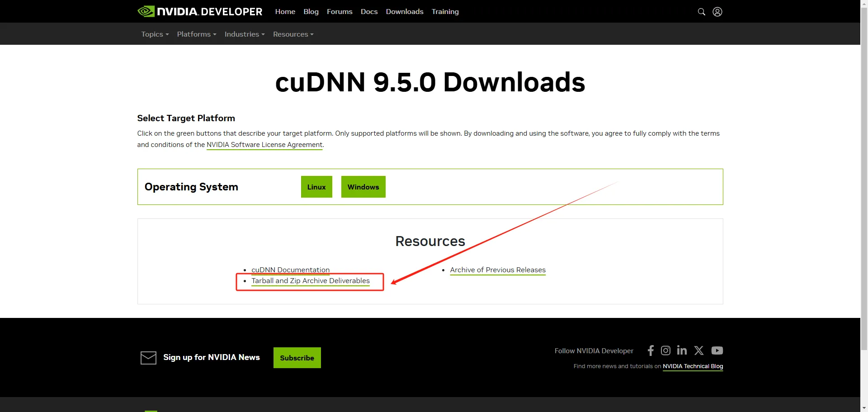Open NVIDIA Developer YouTube icon
Image resolution: width=868 pixels, height=412 pixels.
pos(717,350)
